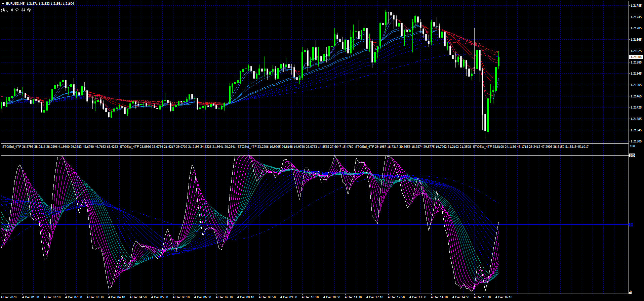Click the 4 Dec 05:30 time label
Screen dimensions: 644x301
[160, 297]
